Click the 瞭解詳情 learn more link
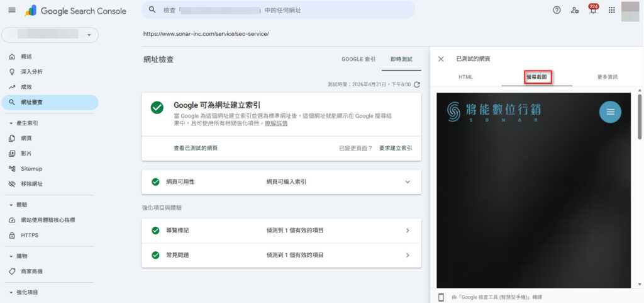The height and width of the screenshot is (303, 644). pyautogui.click(x=276, y=123)
